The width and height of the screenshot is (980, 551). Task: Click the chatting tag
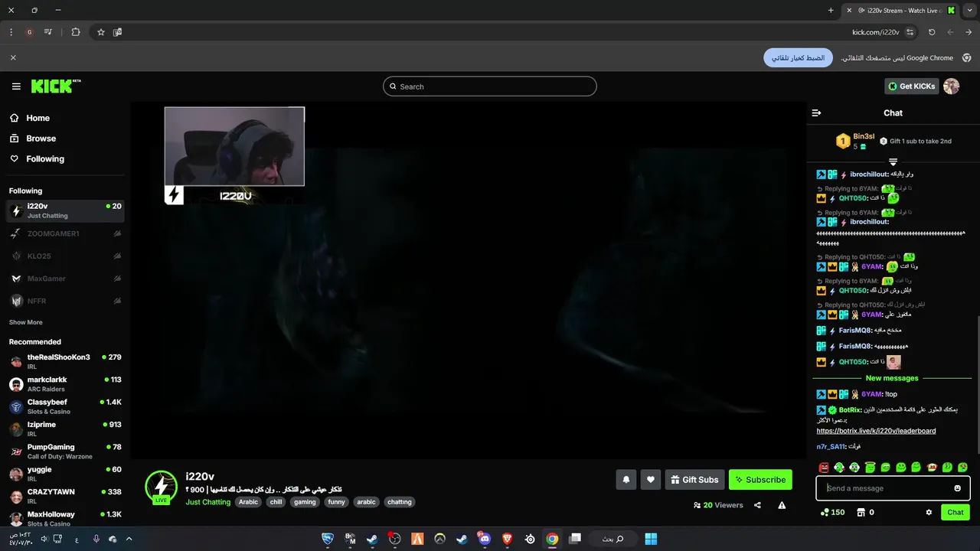click(x=400, y=502)
